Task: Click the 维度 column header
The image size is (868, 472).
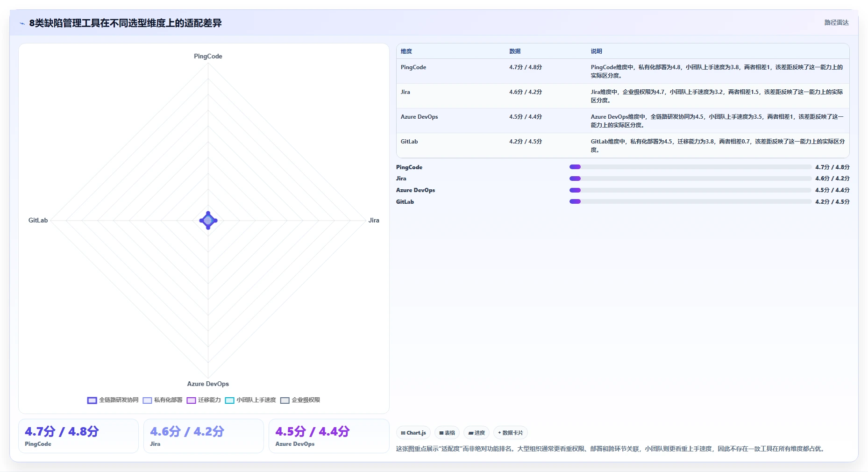Action: [x=406, y=51]
